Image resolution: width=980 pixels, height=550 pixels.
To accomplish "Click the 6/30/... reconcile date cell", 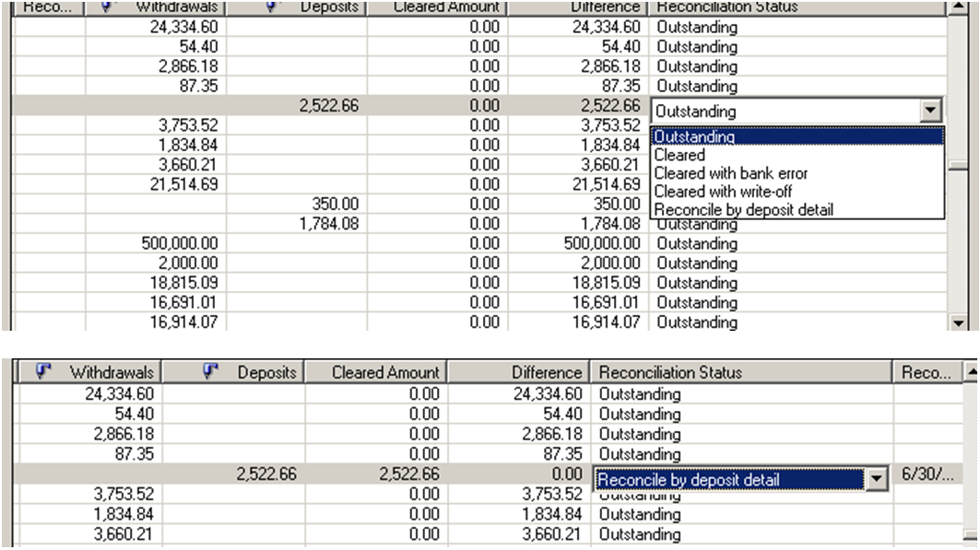I will 928,474.
